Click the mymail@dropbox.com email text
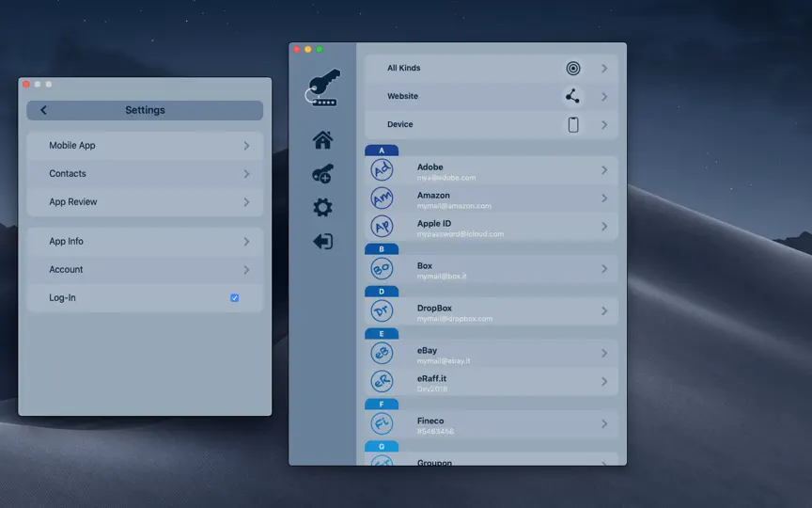 (455, 319)
